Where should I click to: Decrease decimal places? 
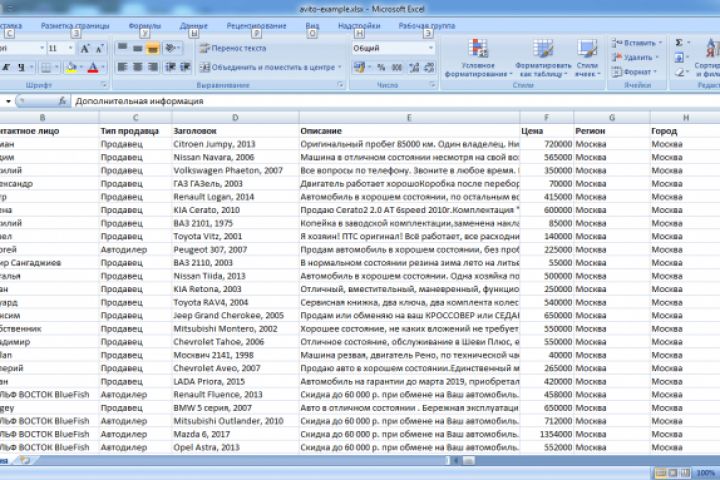tap(429, 68)
